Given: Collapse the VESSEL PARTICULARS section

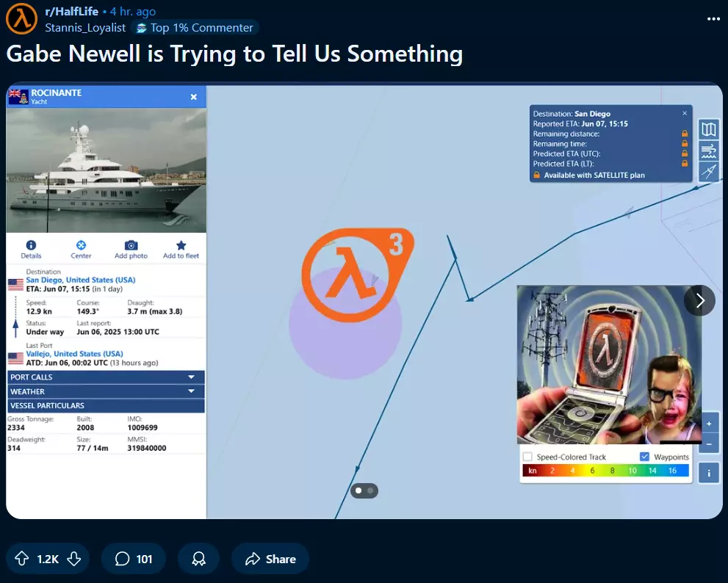Looking at the screenshot, I should click(x=106, y=406).
